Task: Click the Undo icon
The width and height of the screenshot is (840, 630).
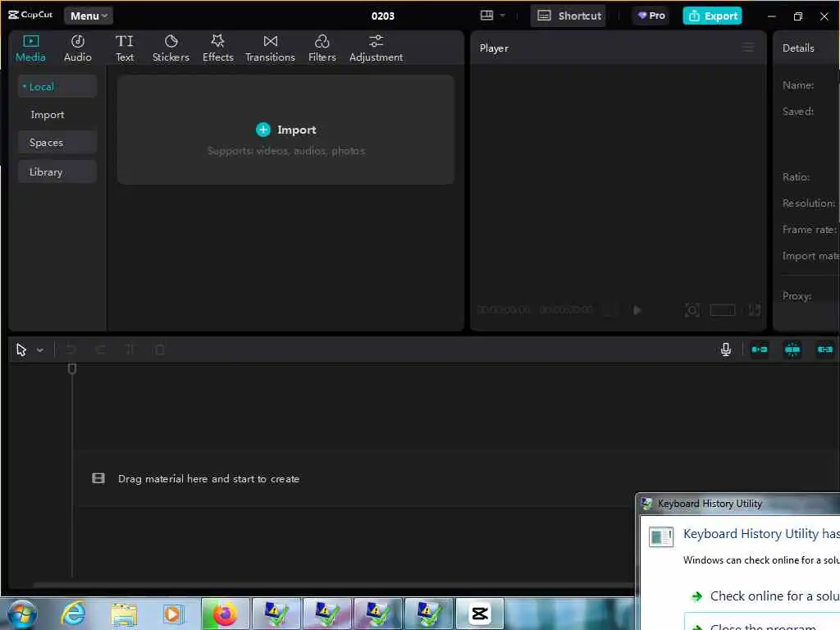Action: pos(71,349)
